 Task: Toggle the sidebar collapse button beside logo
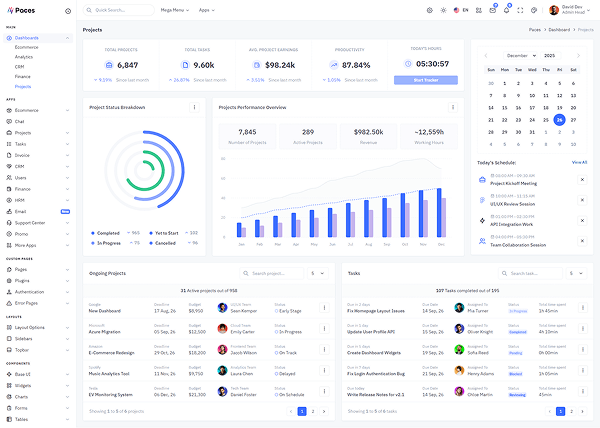coord(67,11)
